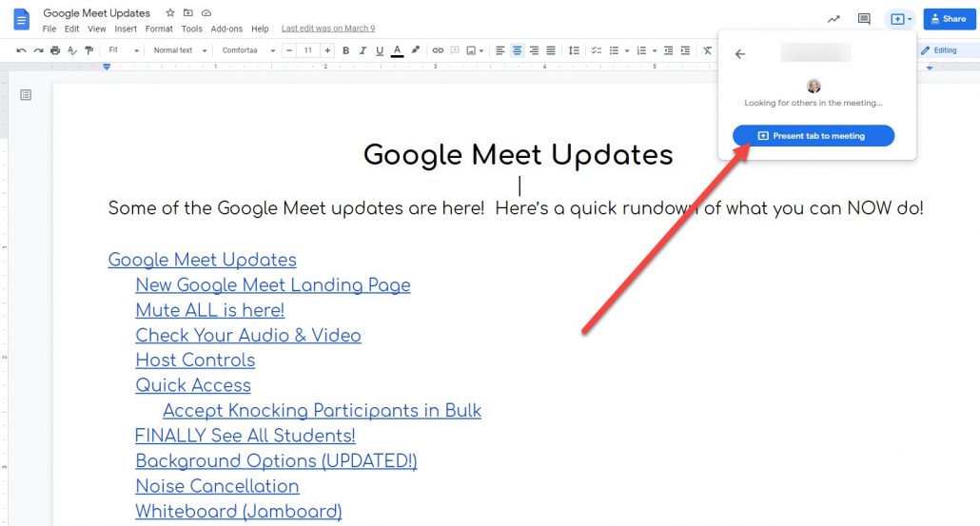Follow the Noise Cancellation link
The height and width of the screenshot is (526, 980).
pos(217,486)
